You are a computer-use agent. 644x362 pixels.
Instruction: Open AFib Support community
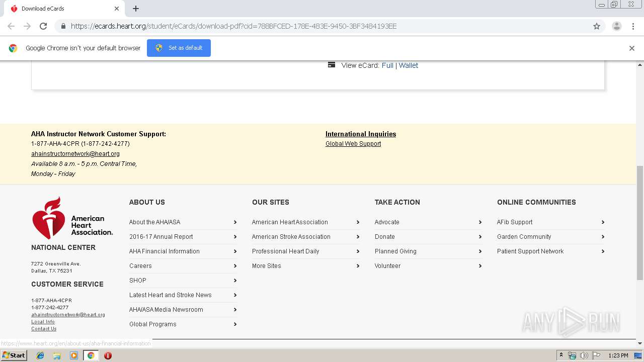pyautogui.click(x=515, y=222)
